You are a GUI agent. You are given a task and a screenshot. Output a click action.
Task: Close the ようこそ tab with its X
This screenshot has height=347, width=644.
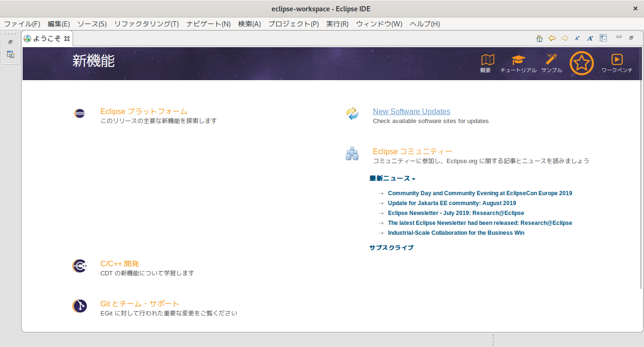coord(67,39)
